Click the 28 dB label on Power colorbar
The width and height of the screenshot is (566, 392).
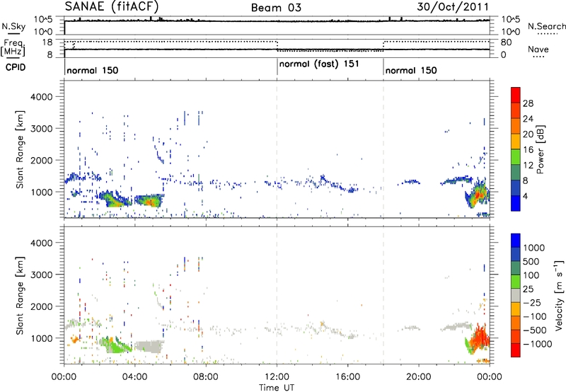click(x=528, y=103)
